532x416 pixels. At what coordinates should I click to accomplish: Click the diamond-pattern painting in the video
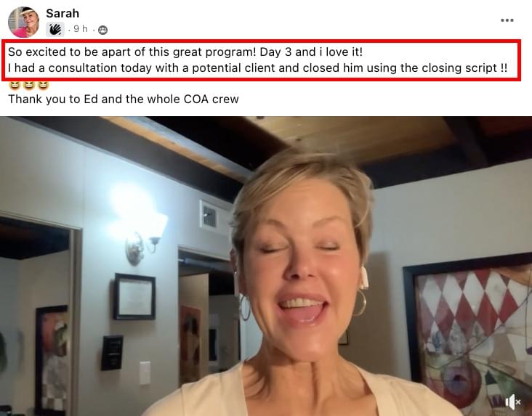(469, 334)
